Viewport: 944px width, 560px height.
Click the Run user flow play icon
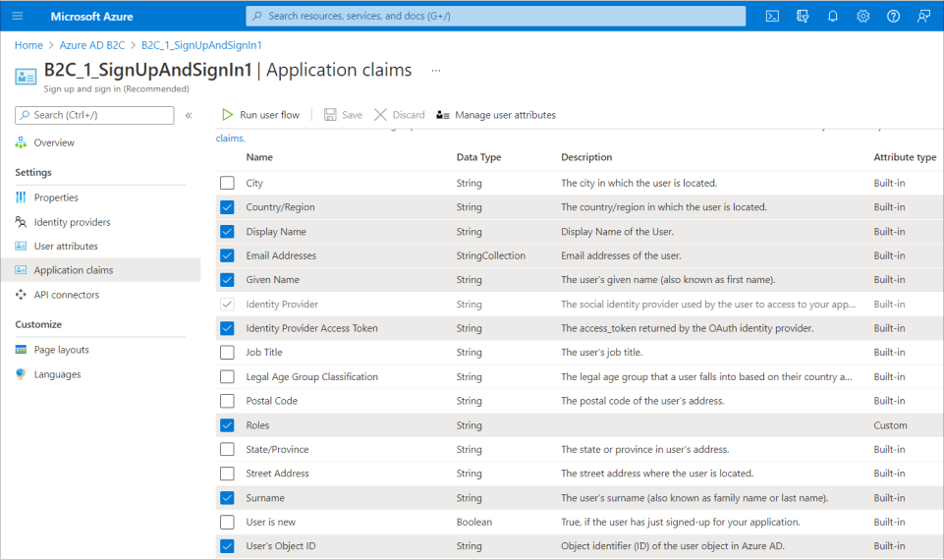click(228, 115)
